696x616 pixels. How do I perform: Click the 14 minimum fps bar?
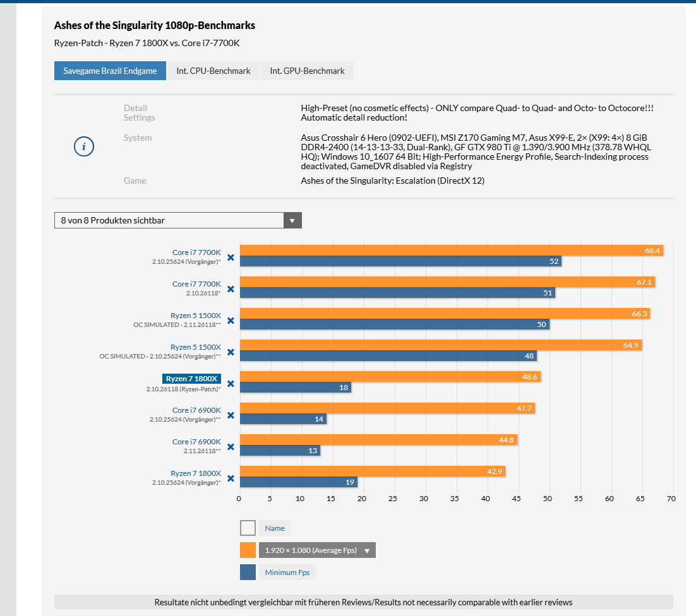pyautogui.click(x=283, y=419)
